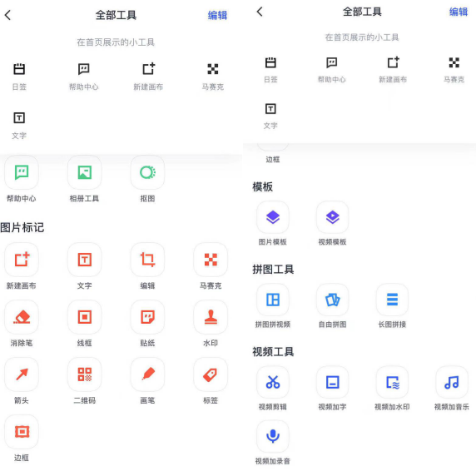The height and width of the screenshot is (471, 476).
Task: Tap 在首页展示的小工具 caption on left screen
Action: click(116, 42)
